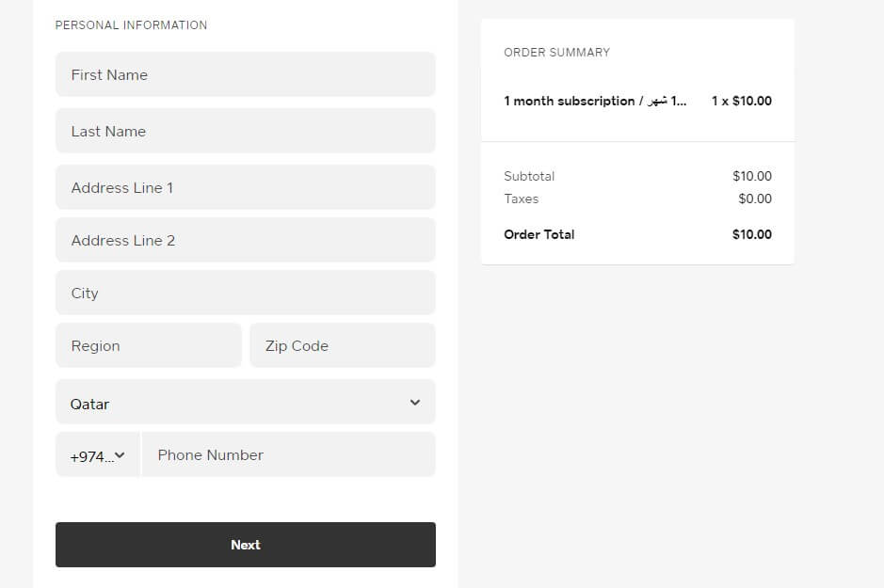The image size is (884, 588).
Task: Click the PERSONAL INFORMATION heading
Action: [x=131, y=25]
